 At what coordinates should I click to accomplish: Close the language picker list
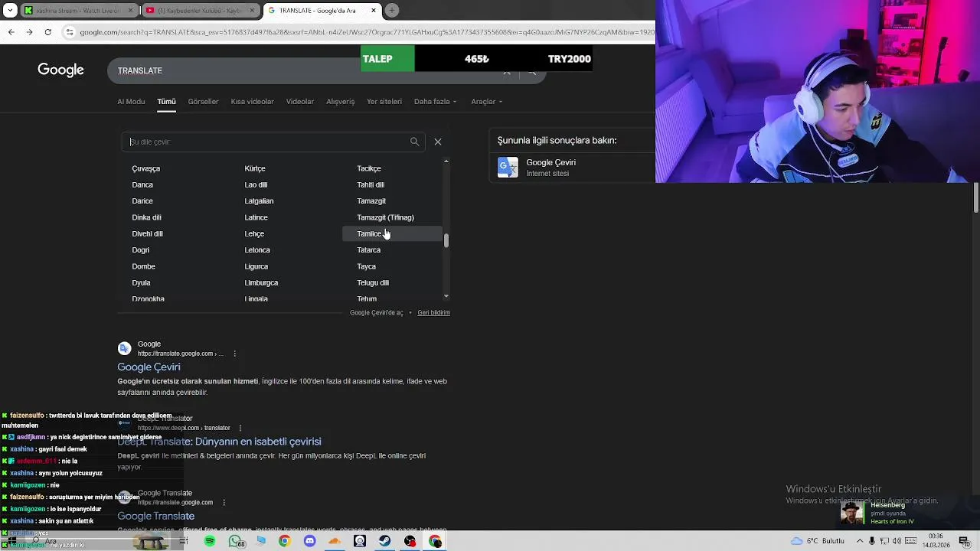(438, 142)
